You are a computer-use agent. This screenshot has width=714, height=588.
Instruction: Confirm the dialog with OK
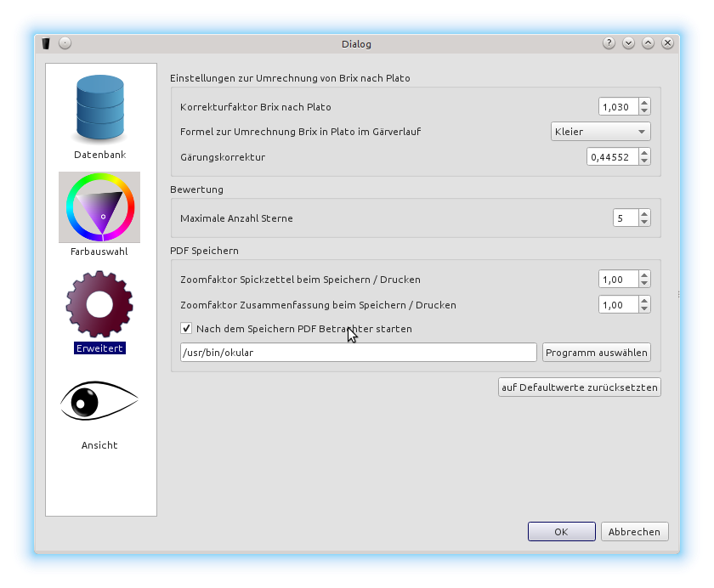[x=561, y=532]
